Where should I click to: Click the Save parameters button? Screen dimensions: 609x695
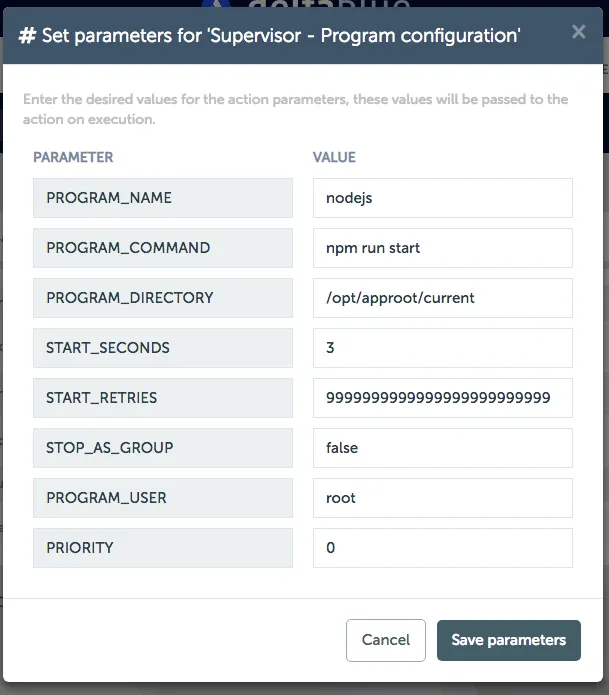point(508,640)
